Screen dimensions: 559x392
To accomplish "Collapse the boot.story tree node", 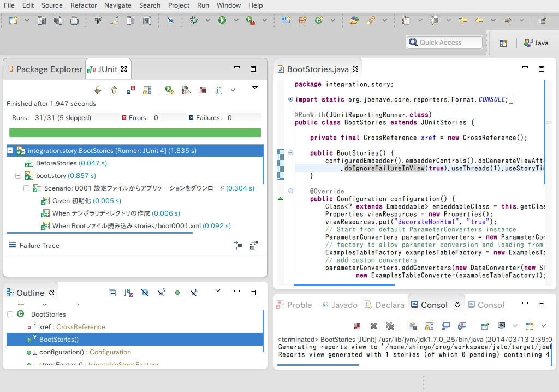I will 19,177.
